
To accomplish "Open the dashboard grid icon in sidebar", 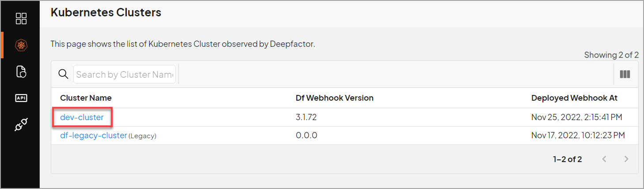I will (21, 19).
